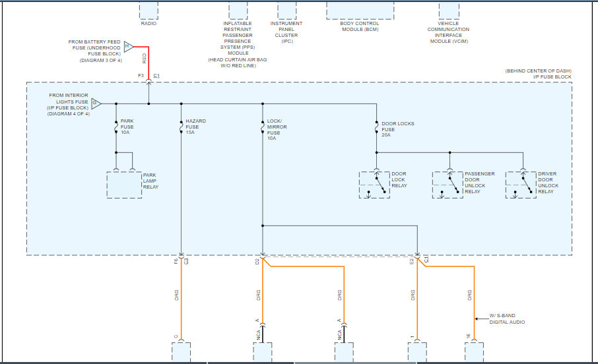Image resolution: width=598 pixels, height=364 pixels.
Task: Click the F6 terminal label
Action: click(176, 262)
